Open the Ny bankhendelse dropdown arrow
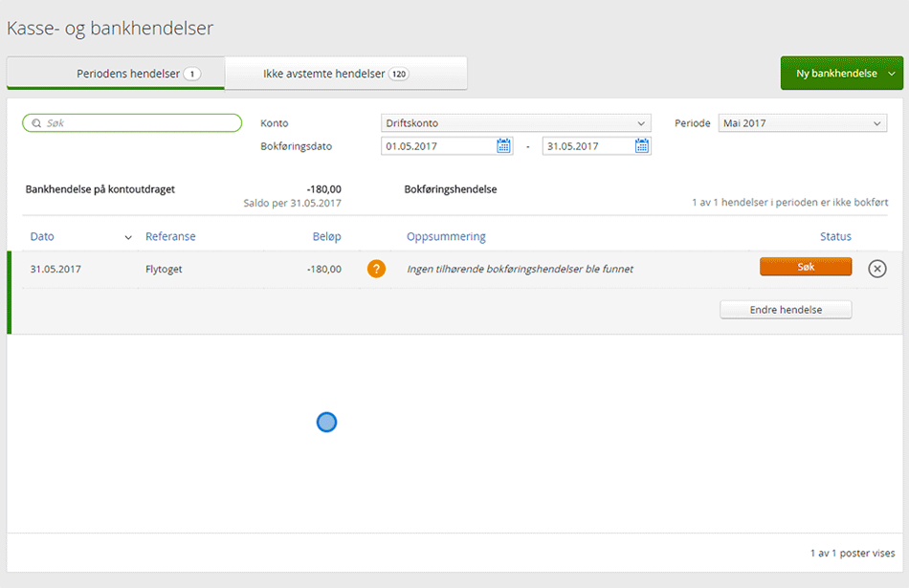Image resolution: width=909 pixels, height=588 pixels. point(892,74)
